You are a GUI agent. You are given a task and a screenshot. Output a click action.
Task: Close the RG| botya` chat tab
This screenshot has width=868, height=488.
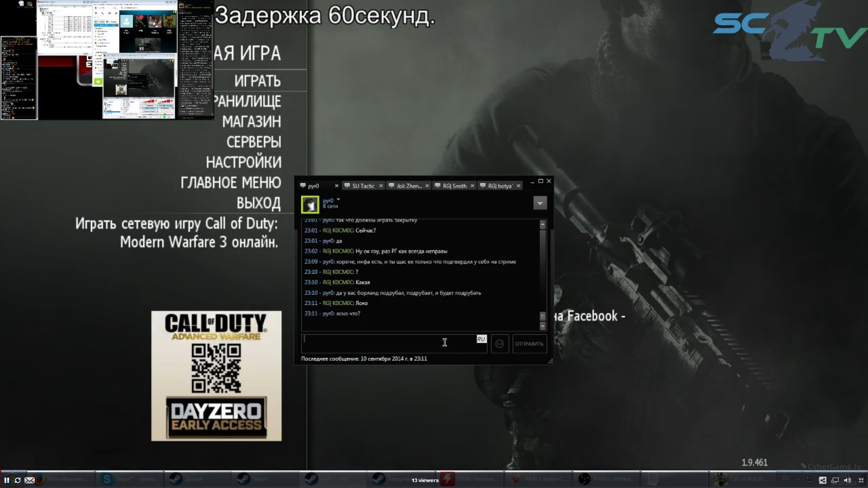click(x=518, y=186)
